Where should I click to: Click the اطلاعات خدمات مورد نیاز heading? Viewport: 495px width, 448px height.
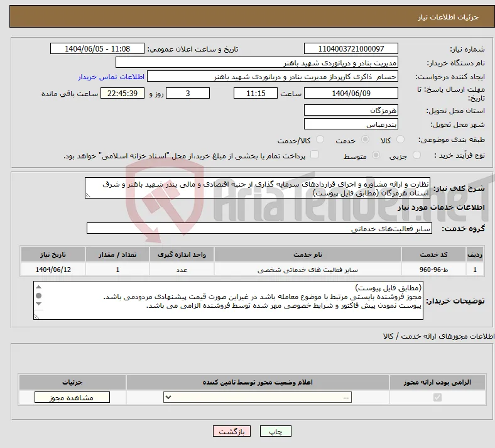pyautogui.click(x=441, y=207)
